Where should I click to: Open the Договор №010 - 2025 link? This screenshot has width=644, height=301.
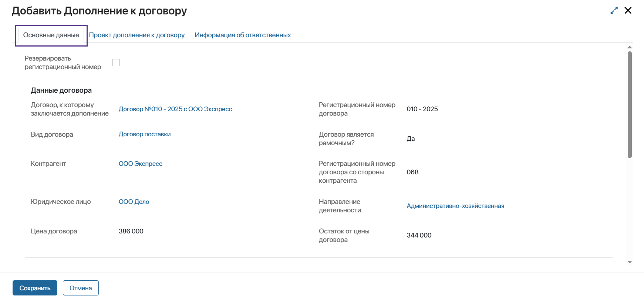[175, 109]
